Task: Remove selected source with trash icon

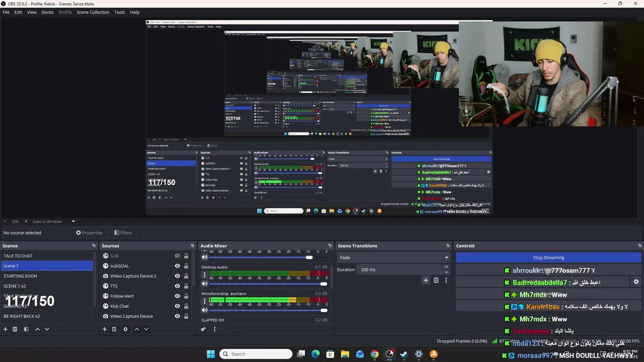Action: (x=114, y=329)
